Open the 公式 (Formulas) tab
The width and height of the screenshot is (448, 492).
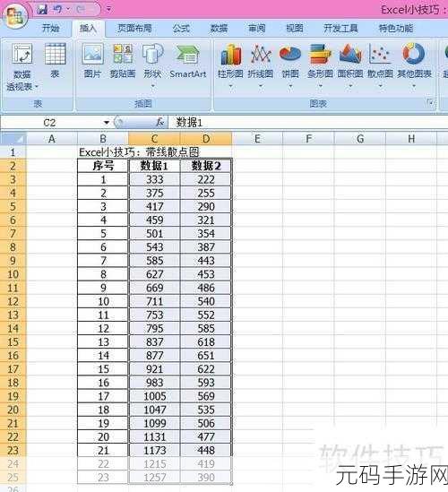(x=181, y=29)
